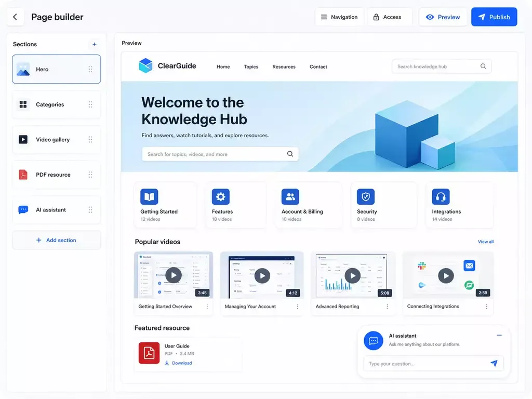This screenshot has width=532, height=399.
Task: Open Resources in ClearGuide nav
Action: (x=284, y=67)
